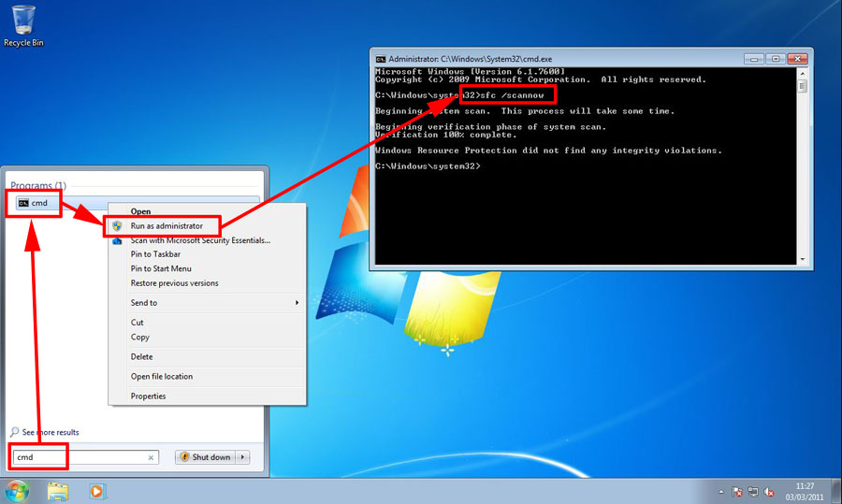Click the Show desktop button at taskbar end
This screenshot has height=504, width=842.
coord(836,491)
